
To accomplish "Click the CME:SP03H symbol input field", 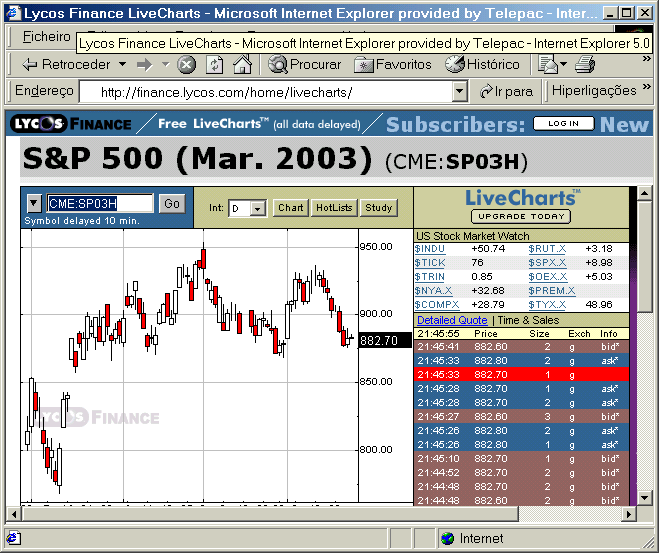I will coord(100,203).
